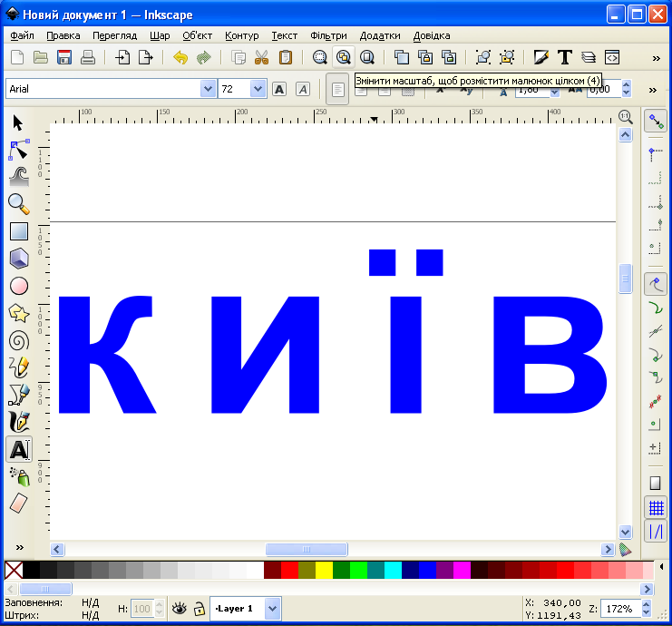Toggle snap to guides
This screenshot has height=626, width=672.
(656, 532)
